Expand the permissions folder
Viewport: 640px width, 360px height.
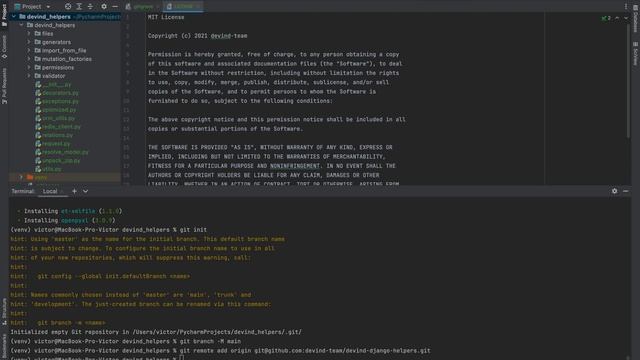coord(29,67)
